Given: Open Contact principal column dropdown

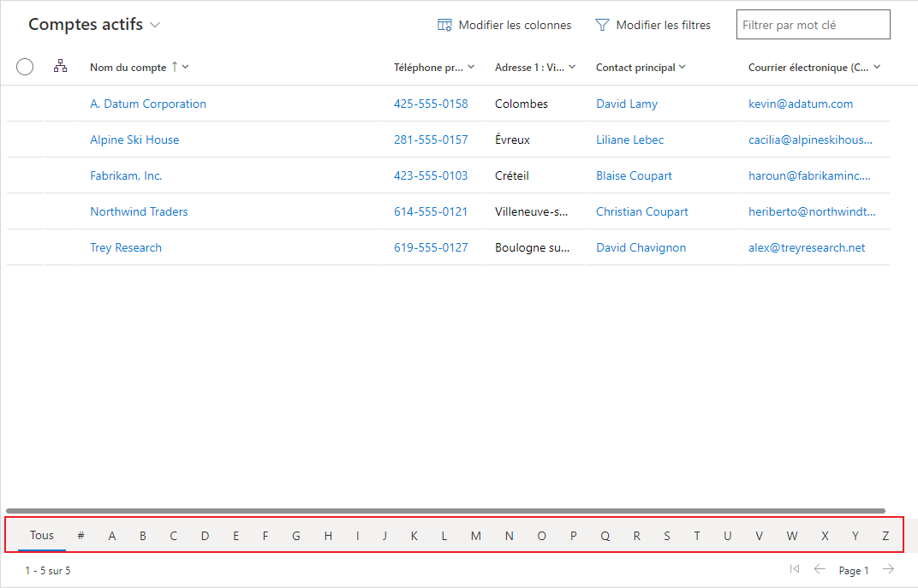Looking at the screenshot, I should [682, 67].
